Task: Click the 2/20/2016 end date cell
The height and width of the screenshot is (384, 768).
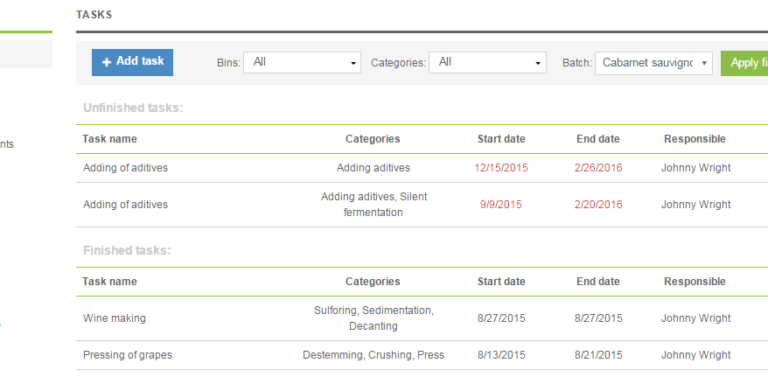Action: point(599,205)
